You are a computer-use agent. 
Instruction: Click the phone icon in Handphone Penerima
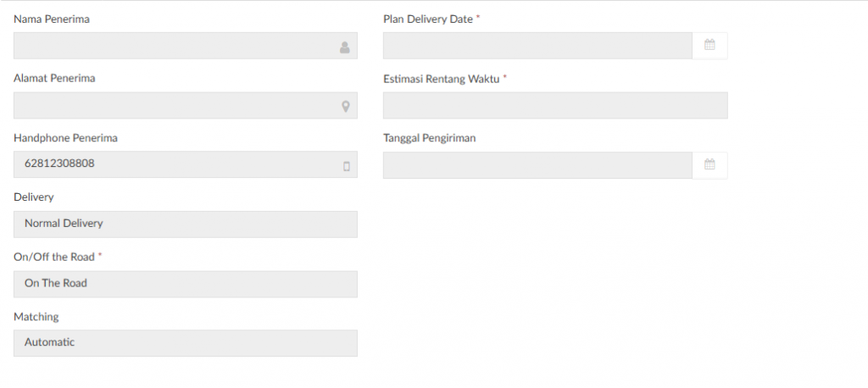[346, 166]
